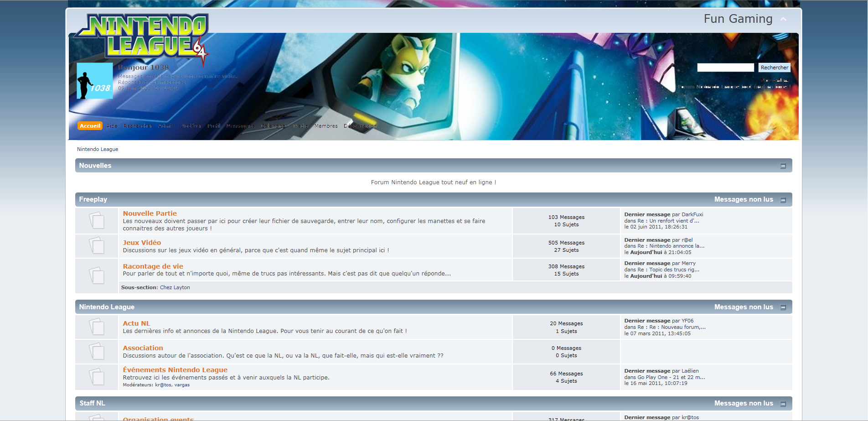
Task: Open the Nintendo League breadcrumb link
Action: (x=98, y=149)
